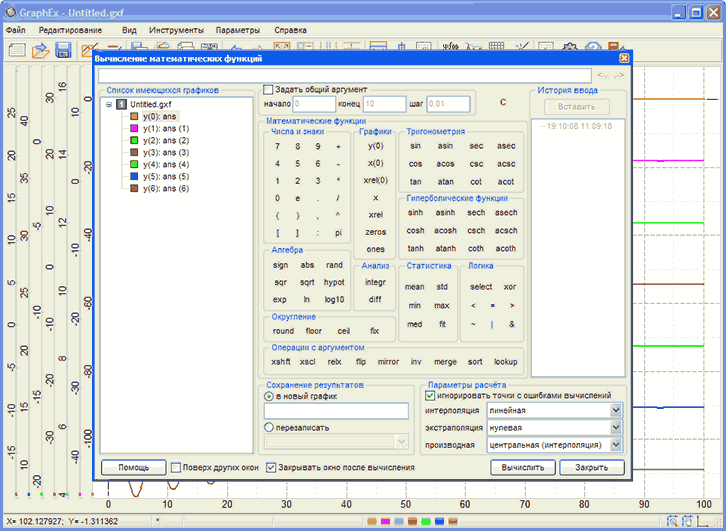Click the green graph color swatch in status bar

[x=426, y=522]
